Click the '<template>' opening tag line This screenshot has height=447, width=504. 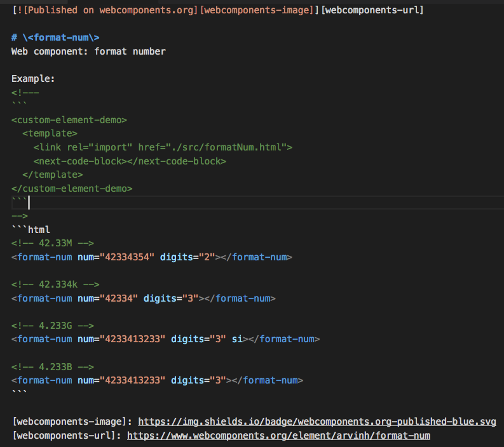[50, 133]
